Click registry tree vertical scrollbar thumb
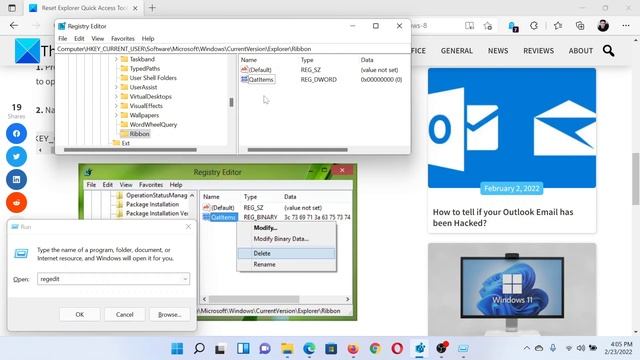 pyautogui.click(x=231, y=102)
